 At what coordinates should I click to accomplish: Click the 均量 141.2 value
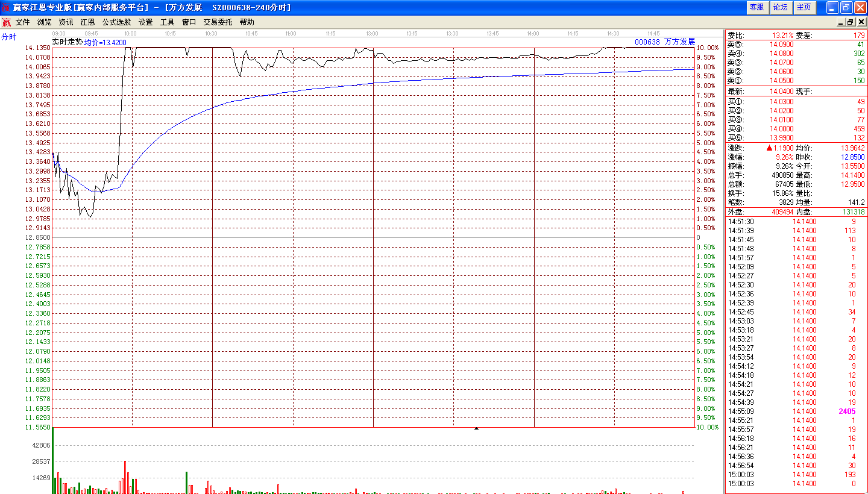pos(857,202)
